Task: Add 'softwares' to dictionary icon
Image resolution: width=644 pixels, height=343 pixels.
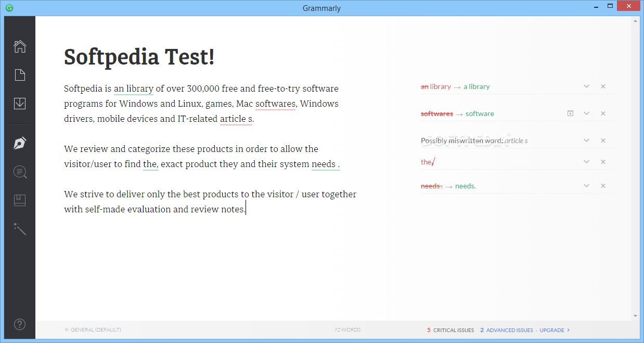Action: click(570, 113)
